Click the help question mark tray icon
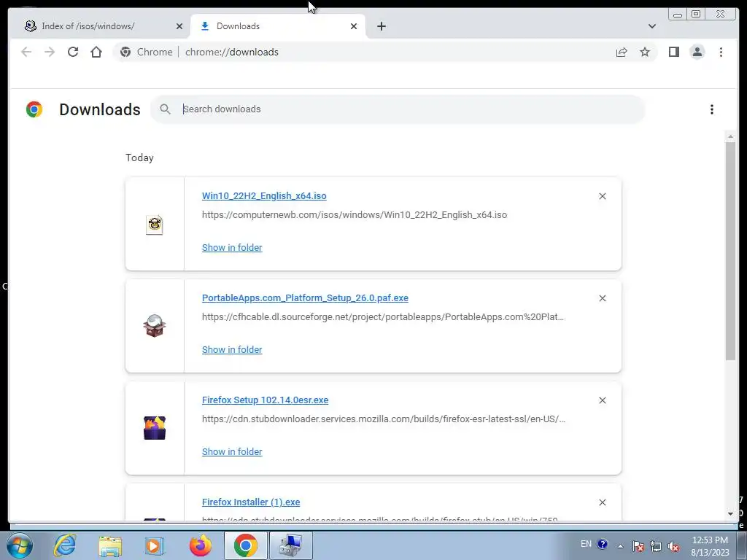Screen dimensions: 747x560 pos(602,544)
